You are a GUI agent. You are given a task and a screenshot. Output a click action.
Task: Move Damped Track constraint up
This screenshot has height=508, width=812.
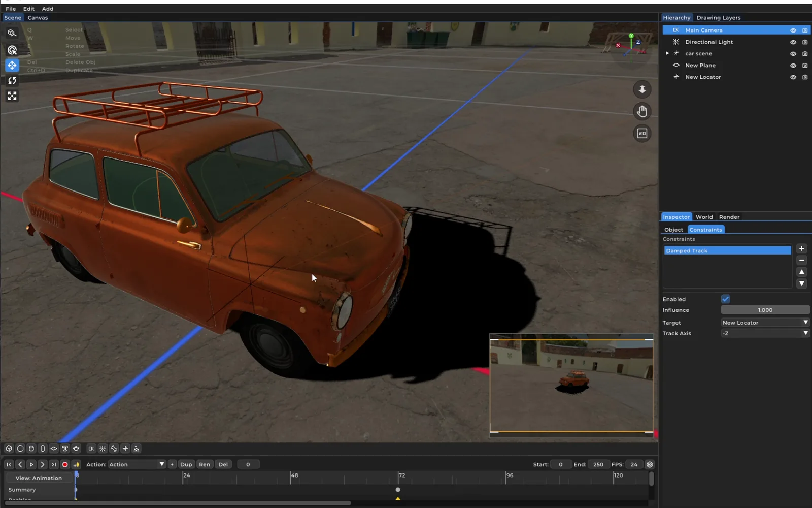(x=802, y=272)
